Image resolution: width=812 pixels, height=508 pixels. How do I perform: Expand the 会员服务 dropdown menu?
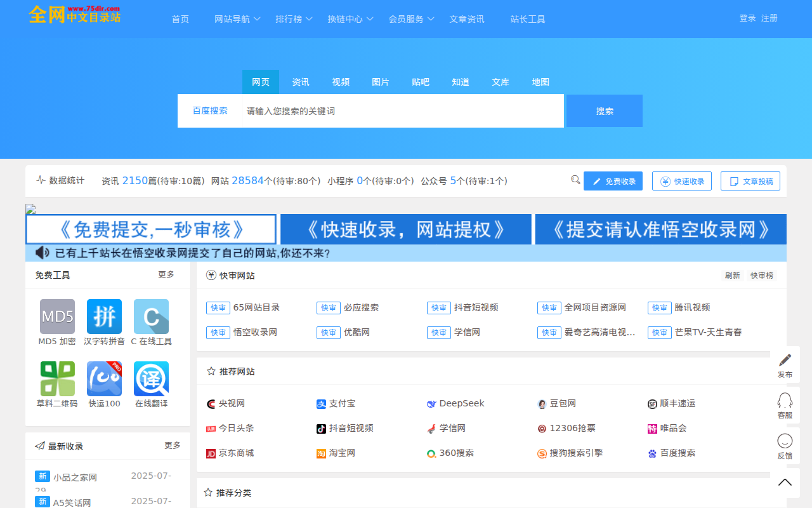click(412, 19)
